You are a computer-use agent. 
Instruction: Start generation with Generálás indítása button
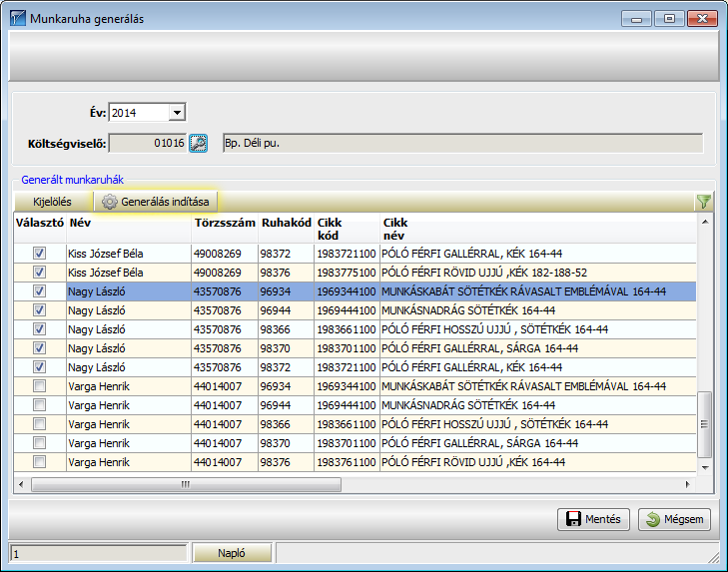click(x=156, y=202)
